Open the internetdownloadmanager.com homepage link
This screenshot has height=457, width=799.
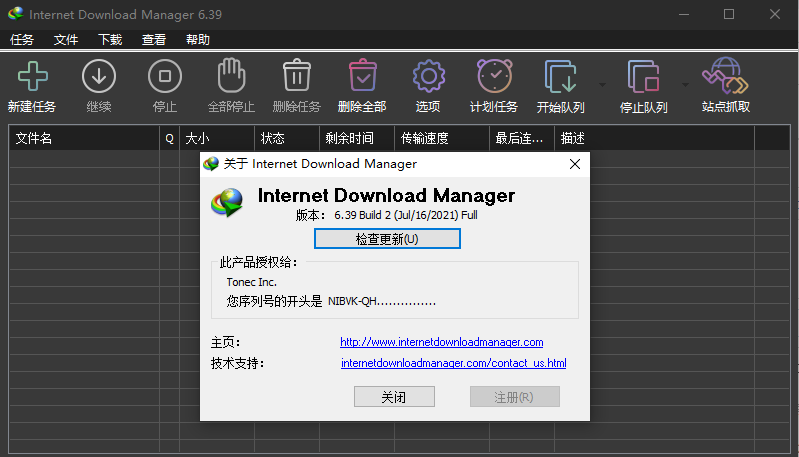(x=442, y=342)
